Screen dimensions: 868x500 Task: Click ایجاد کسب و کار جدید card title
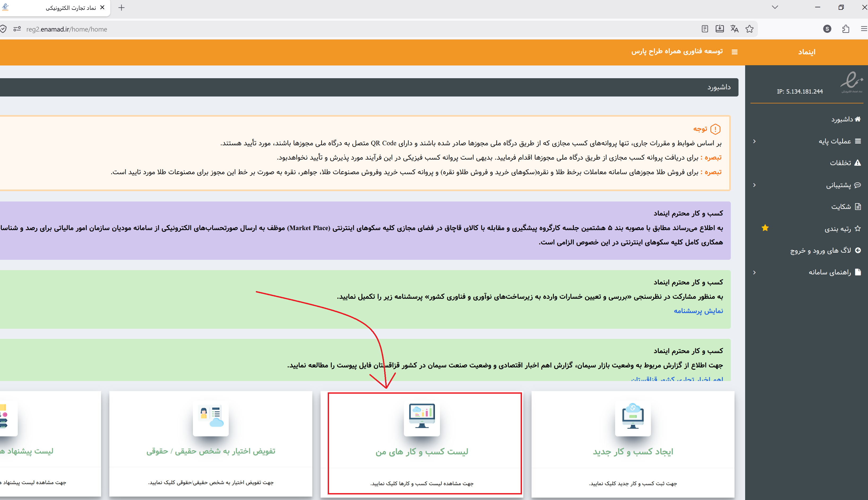point(633,451)
